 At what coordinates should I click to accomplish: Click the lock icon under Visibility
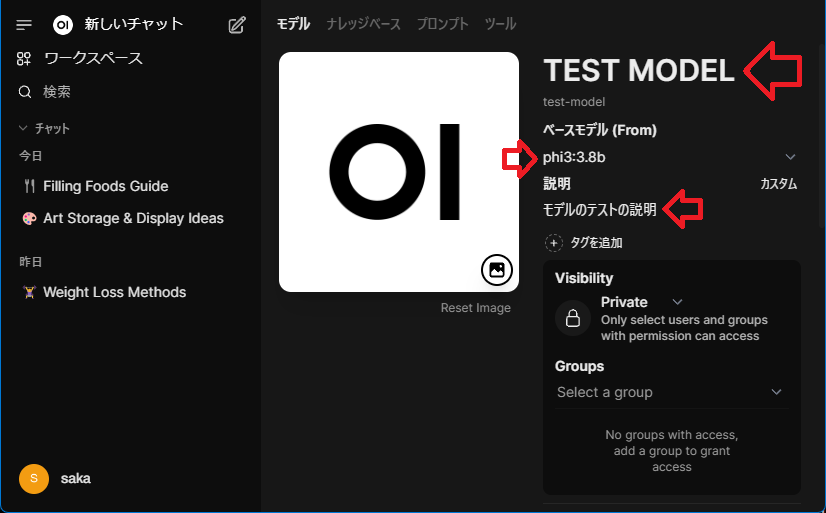pyautogui.click(x=573, y=318)
